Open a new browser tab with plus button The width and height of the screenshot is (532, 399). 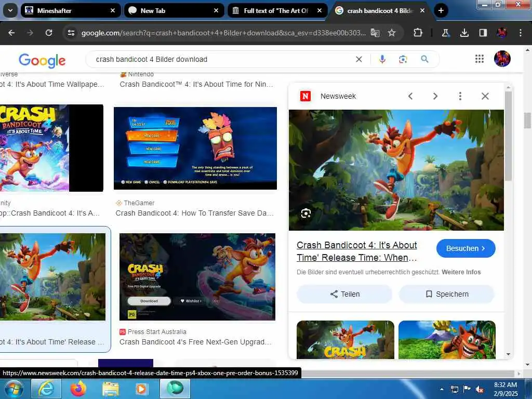point(441,10)
